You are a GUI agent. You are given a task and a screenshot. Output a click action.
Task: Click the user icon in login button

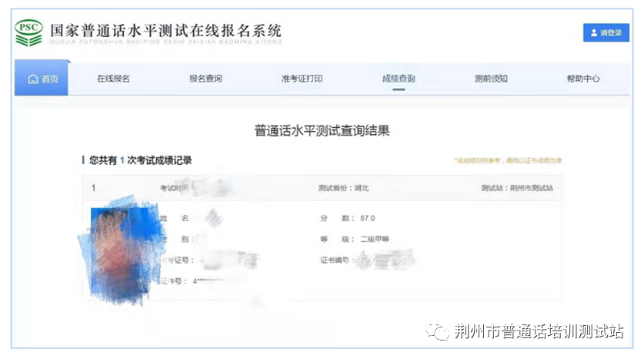pyautogui.click(x=593, y=33)
